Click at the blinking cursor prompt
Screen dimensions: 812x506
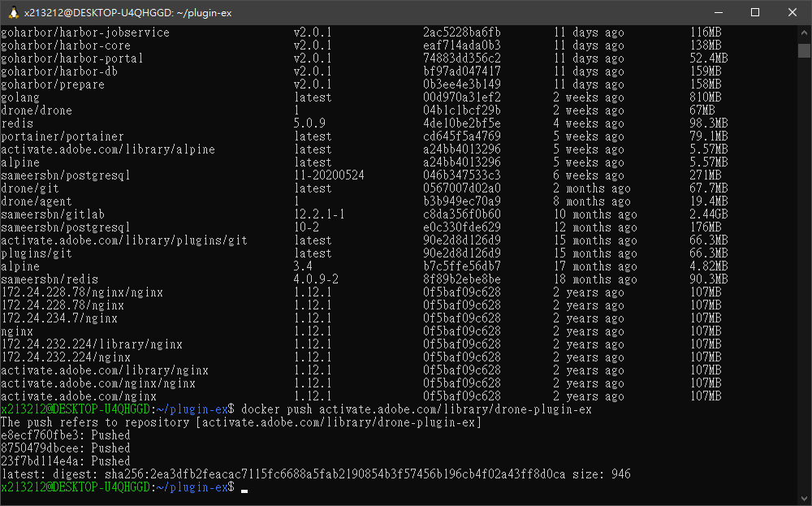click(x=244, y=488)
